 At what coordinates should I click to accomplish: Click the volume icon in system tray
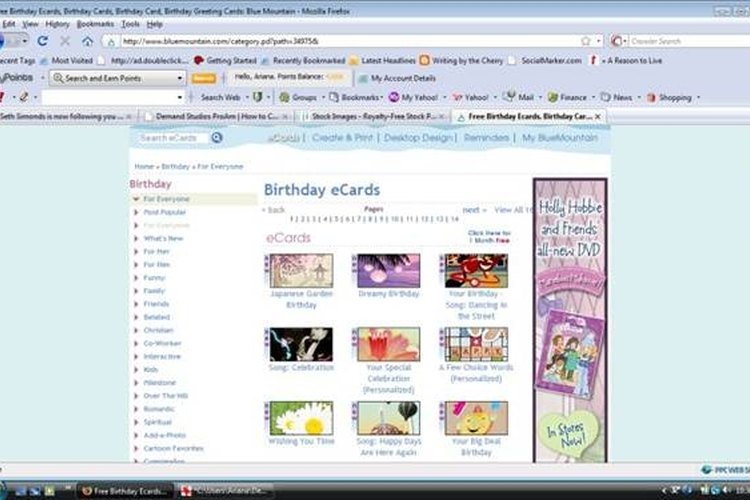(x=728, y=490)
